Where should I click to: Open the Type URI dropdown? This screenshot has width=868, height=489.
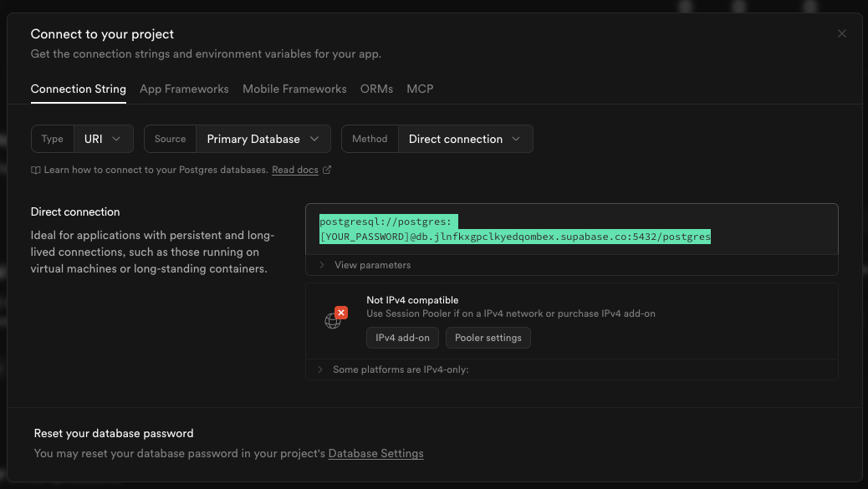(103, 139)
